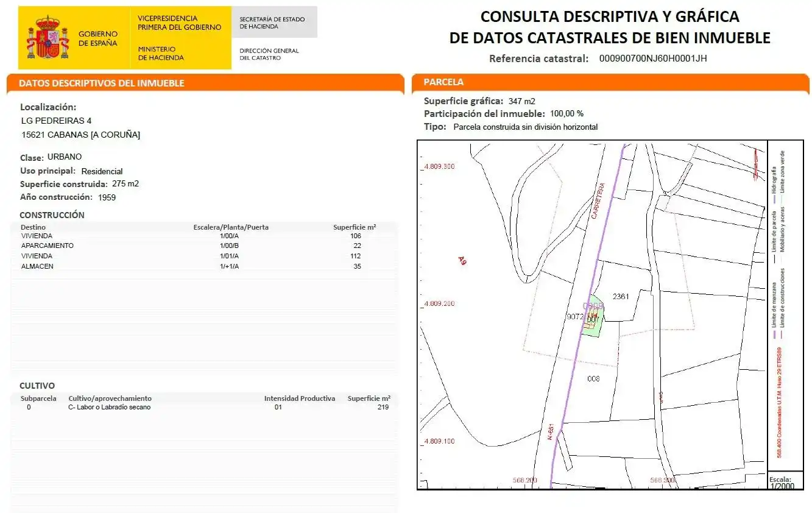Viewport: 812px width, 513px height.
Task: Select construction year '1959'
Action: 107,197
